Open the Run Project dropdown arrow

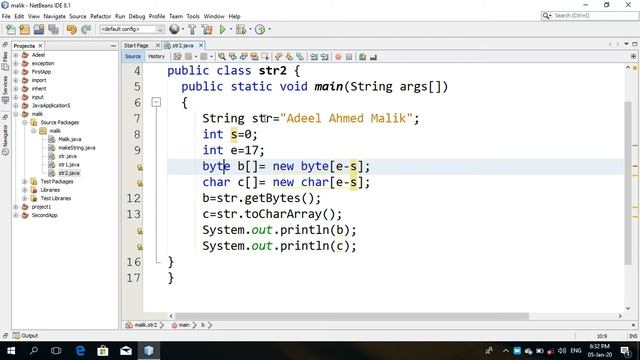click(x=231, y=29)
